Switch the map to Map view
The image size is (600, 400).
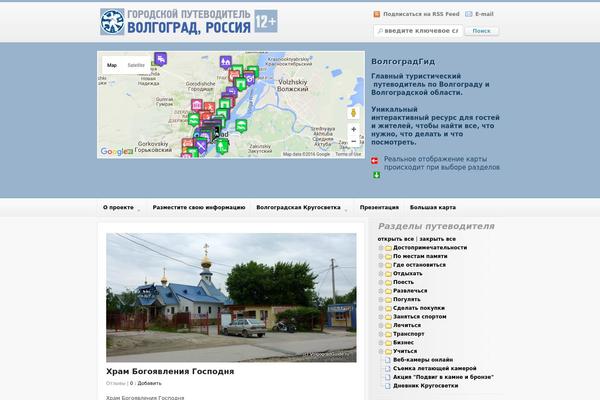112,65
